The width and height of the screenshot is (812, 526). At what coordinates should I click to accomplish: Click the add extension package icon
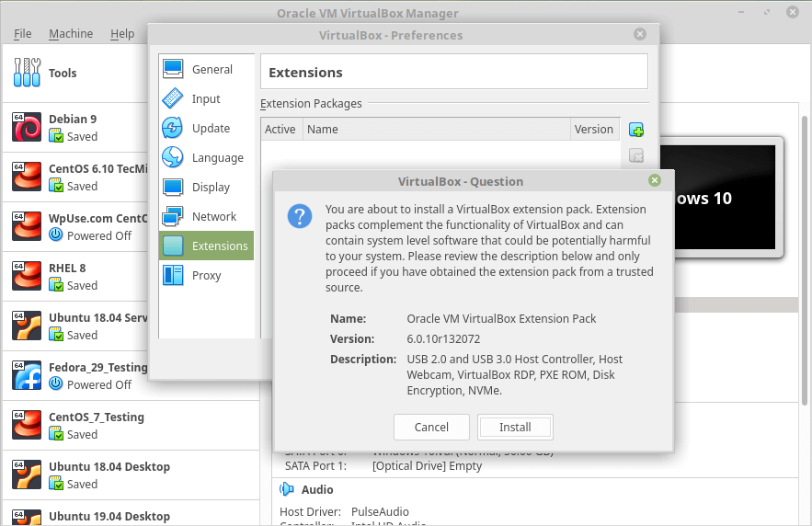click(635, 130)
